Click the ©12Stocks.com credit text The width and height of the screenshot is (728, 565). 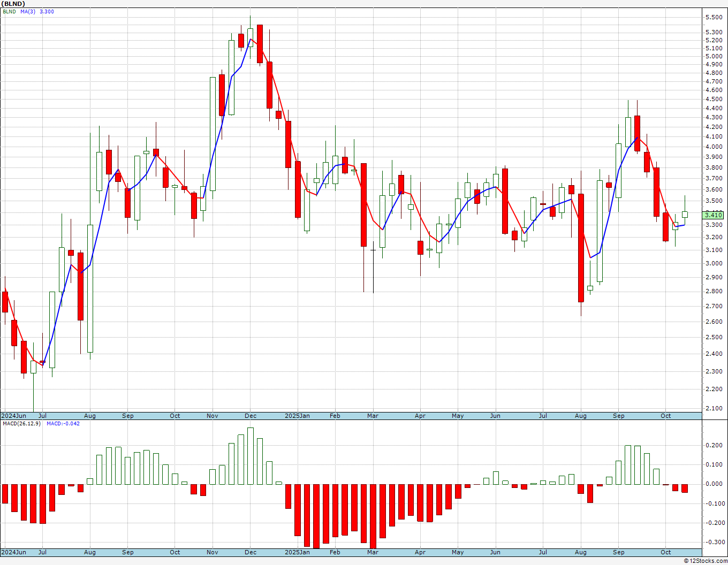pos(706,561)
